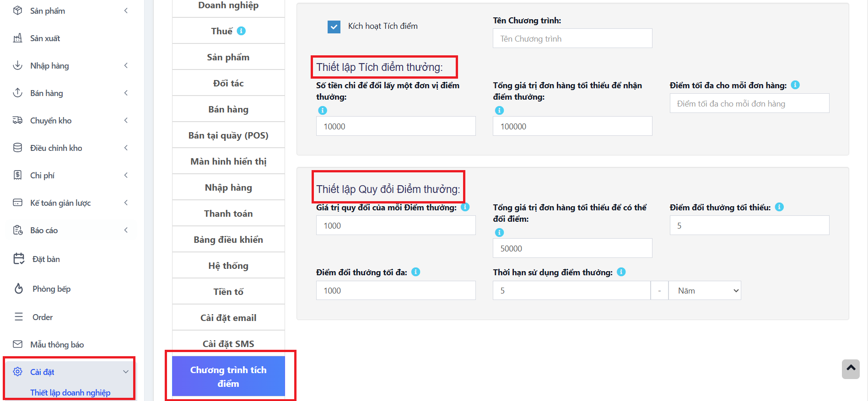The image size is (868, 401).
Task: Click the Điểm tối đa cho mỗi đơn hàng field
Action: pyautogui.click(x=749, y=103)
